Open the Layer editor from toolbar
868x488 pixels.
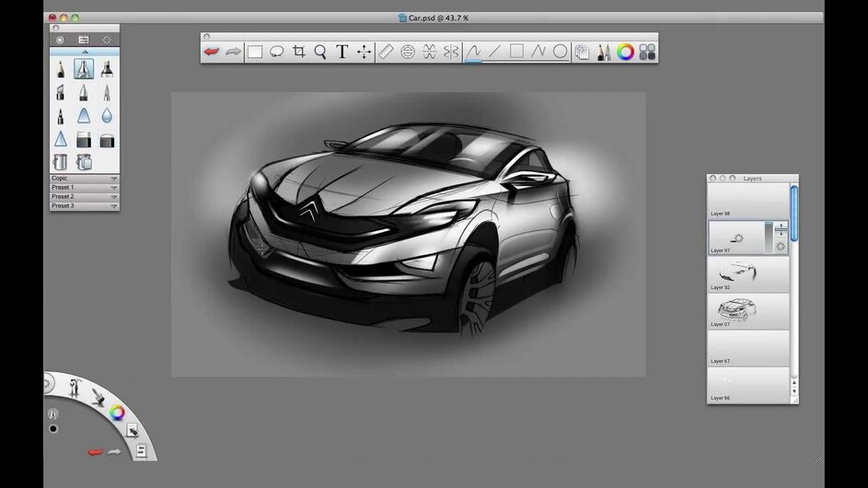(582, 52)
